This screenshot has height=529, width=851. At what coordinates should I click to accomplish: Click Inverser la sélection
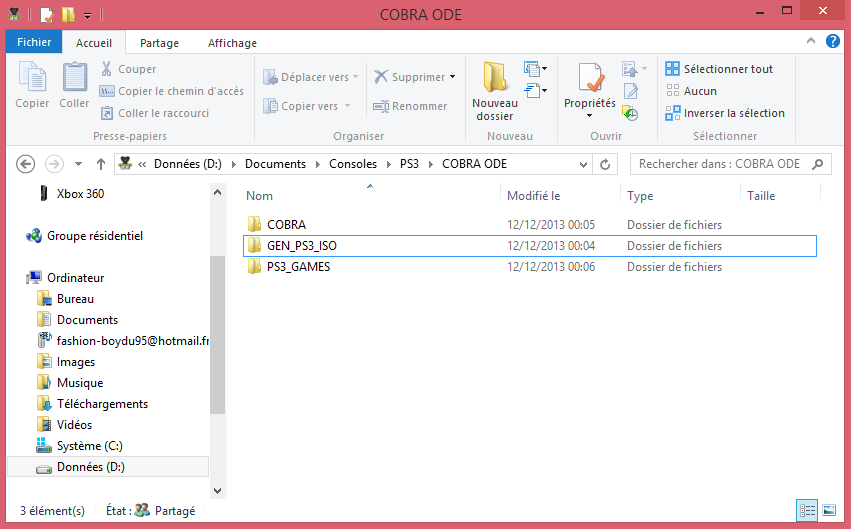[x=725, y=113]
